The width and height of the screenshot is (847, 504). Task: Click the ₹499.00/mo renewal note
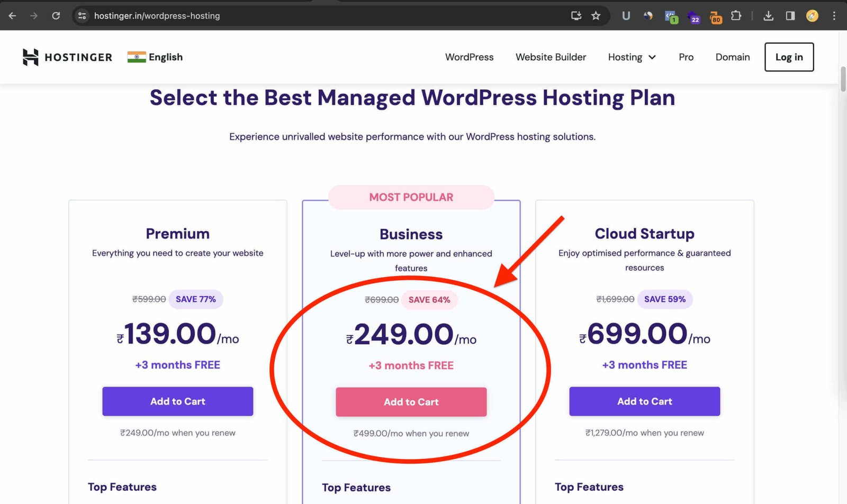pos(411,434)
